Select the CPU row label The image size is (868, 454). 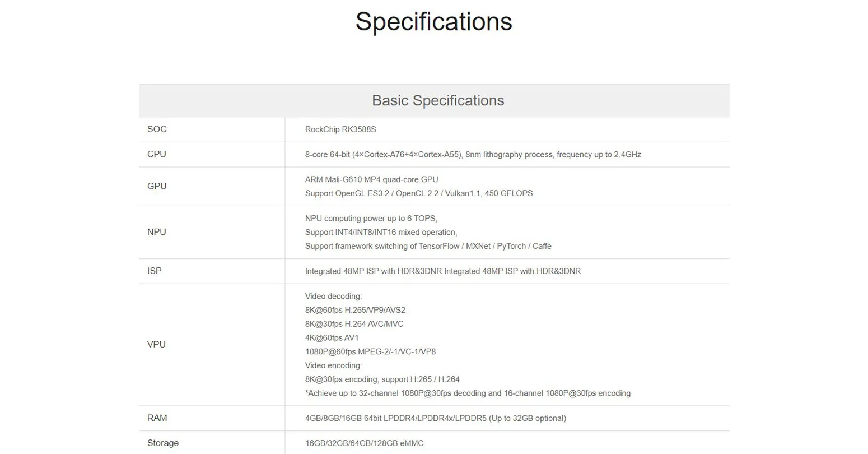(x=157, y=155)
